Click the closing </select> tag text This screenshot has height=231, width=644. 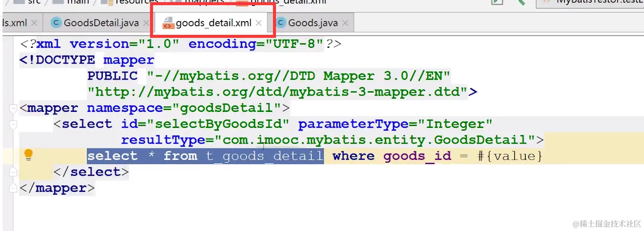(x=91, y=172)
